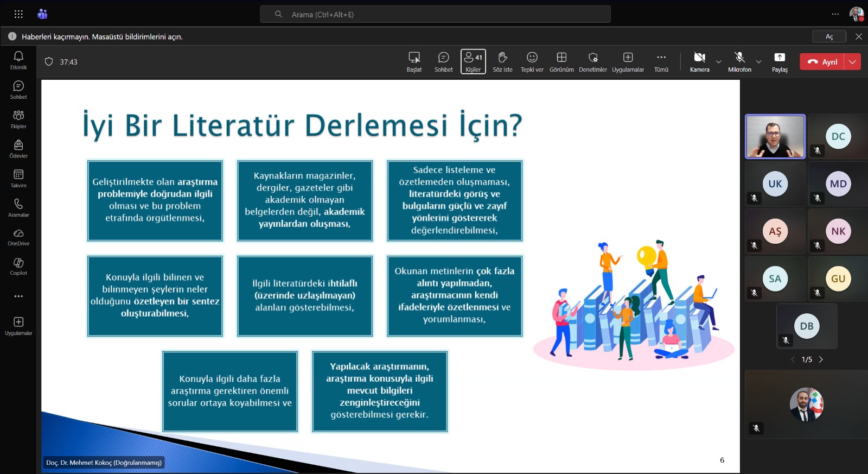
Task: Open the Takvim calendar icon
Action: point(18,178)
